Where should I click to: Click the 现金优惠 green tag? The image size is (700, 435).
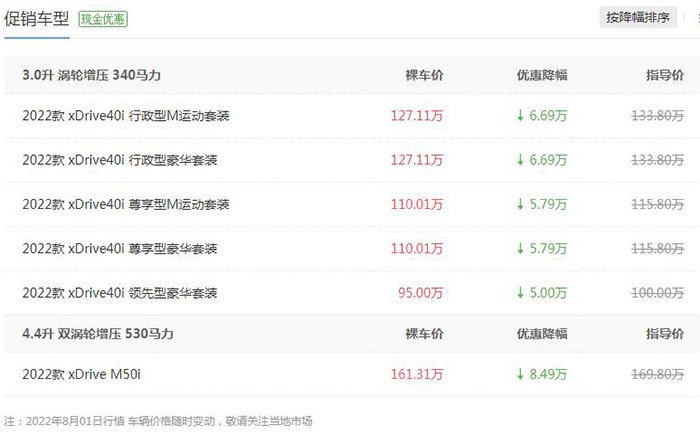(103, 19)
